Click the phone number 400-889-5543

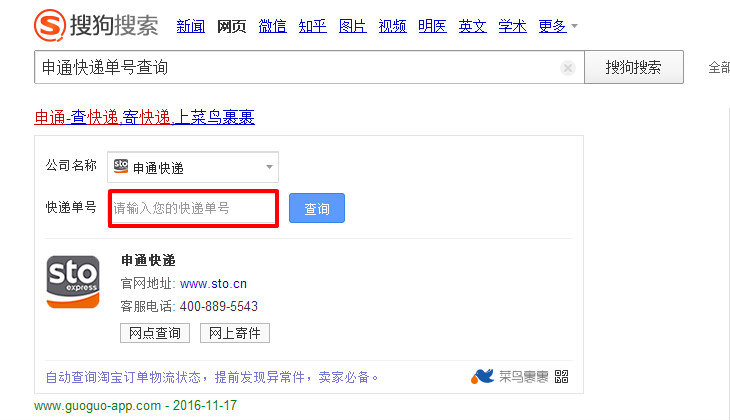pos(219,306)
